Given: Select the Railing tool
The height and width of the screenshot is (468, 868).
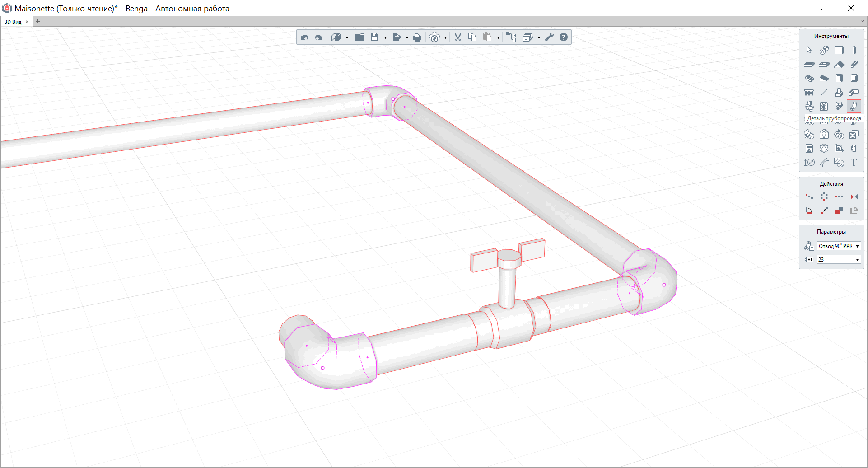Looking at the screenshot, I should click(x=809, y=92).
